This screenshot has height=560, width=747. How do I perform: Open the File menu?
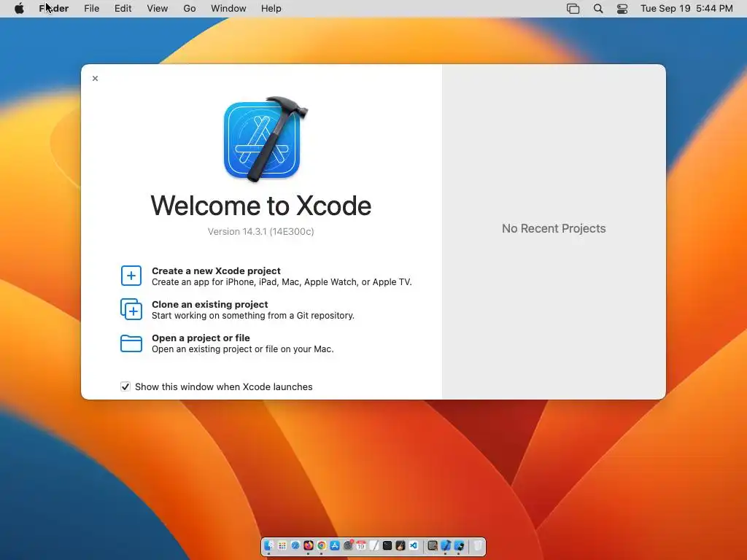coord(91,9)
